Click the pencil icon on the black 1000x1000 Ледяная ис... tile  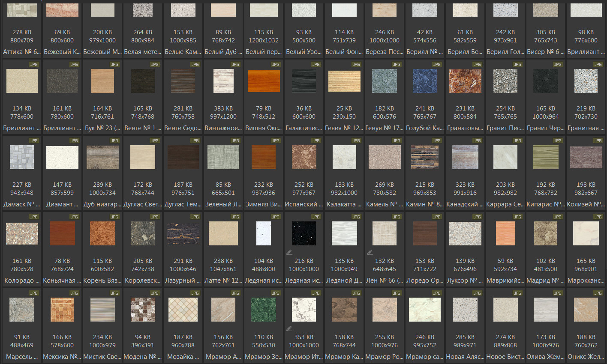[289, 252]
